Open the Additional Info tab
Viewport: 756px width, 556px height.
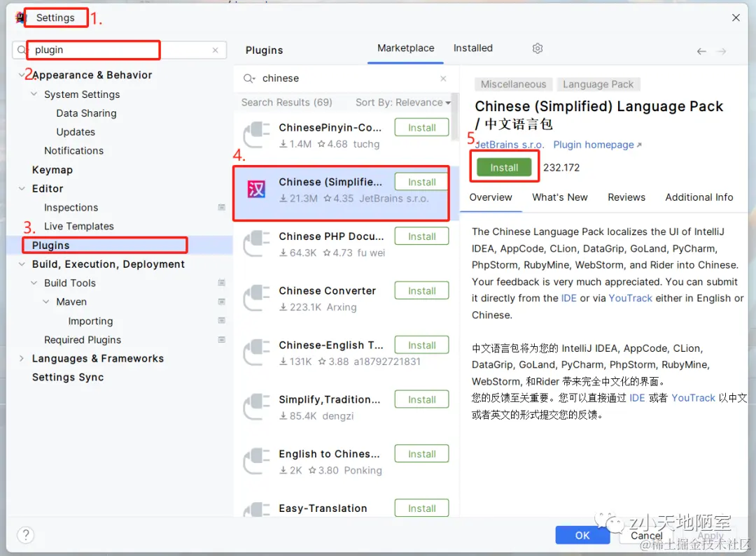click(x=699, y=197)
